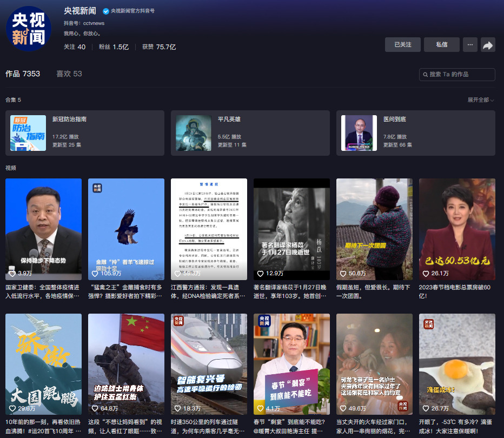Open the 医问到底 collection
504x438 pixels.
pos(416,133)
